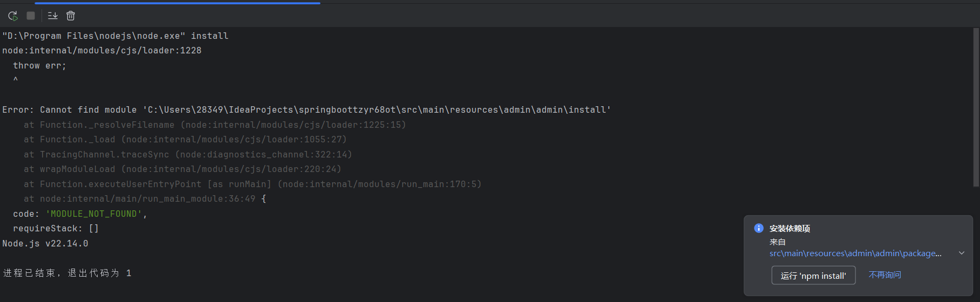Click the Clear All trash can icon

71,16
